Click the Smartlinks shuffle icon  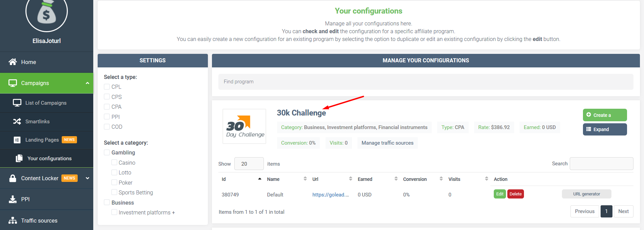tap(17, 121)
